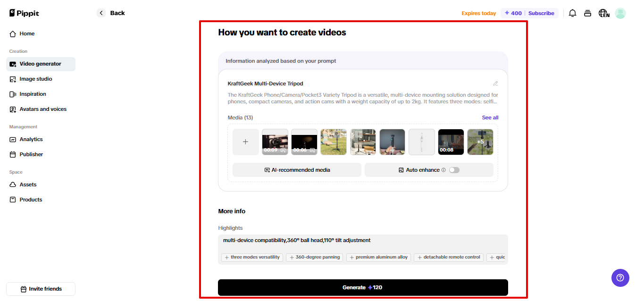The image size is (644, 301).
Task: Click the Generate button
Action: point(362,287)
